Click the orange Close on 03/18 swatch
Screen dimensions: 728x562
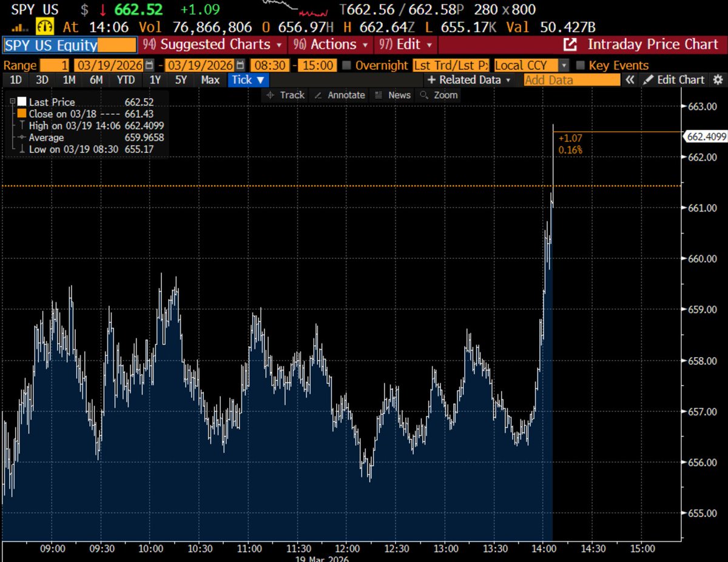click(22, 114)
